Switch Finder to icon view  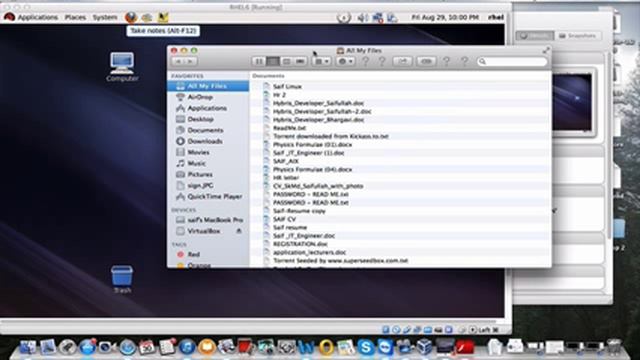[259, 61]
